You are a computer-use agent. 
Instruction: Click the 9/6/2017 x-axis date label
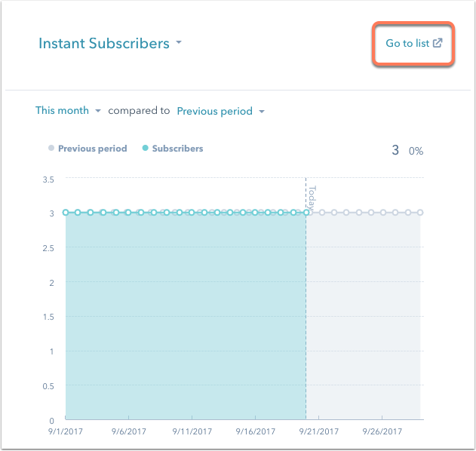[129, 431]
